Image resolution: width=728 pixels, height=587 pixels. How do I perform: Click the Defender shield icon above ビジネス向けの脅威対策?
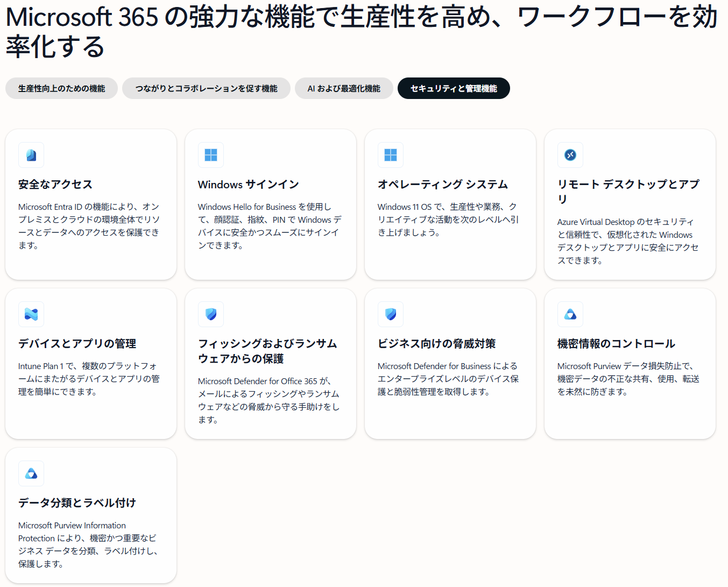click(x=391, y=314)
